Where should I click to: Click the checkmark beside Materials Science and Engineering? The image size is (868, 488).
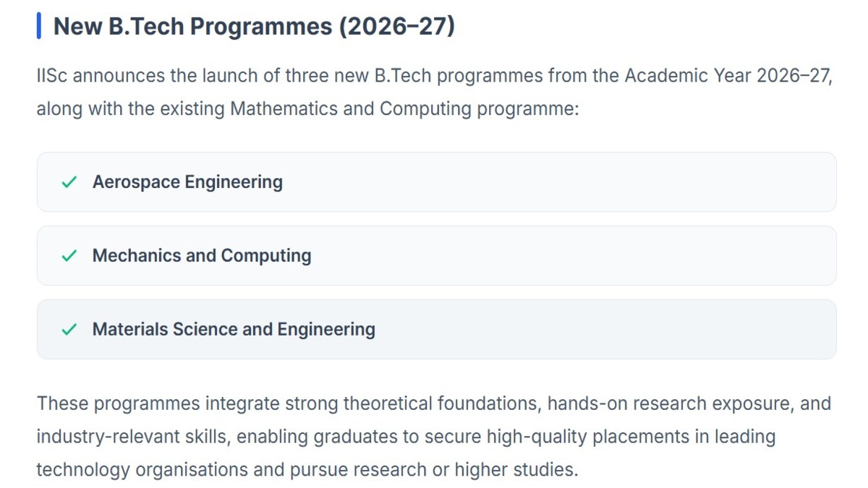(x=69, y=330)
